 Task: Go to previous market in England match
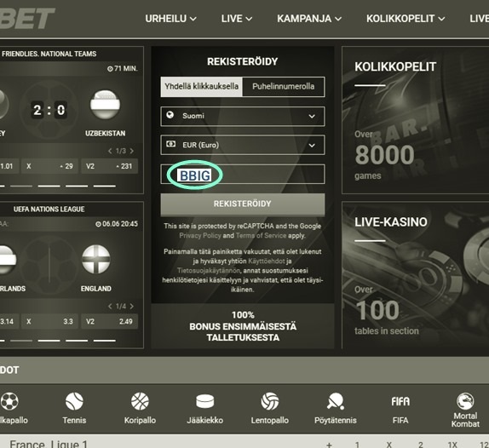click(x=110, y=307)
